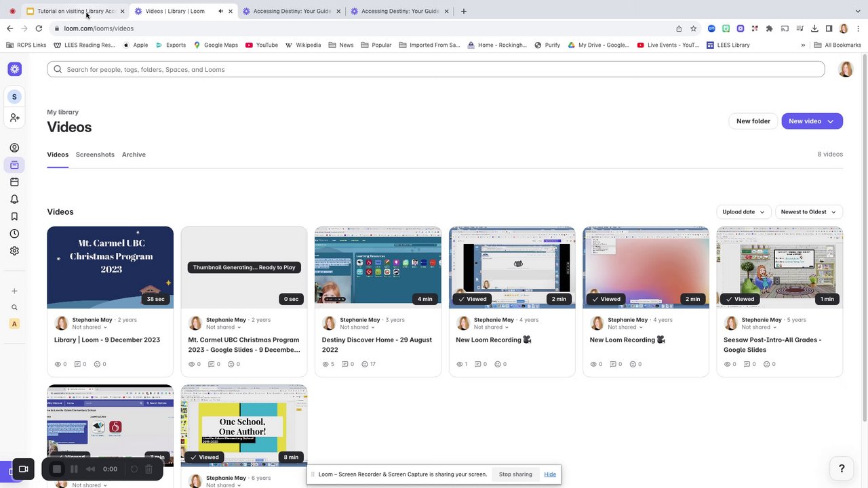Delete the recording with the trash icon

tap(149, 469)
